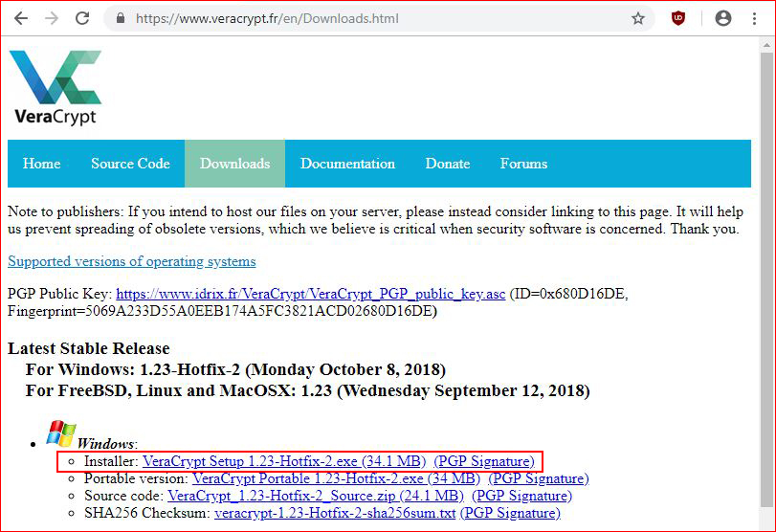Click the Windows flag logo icon

tap(61, 434)
